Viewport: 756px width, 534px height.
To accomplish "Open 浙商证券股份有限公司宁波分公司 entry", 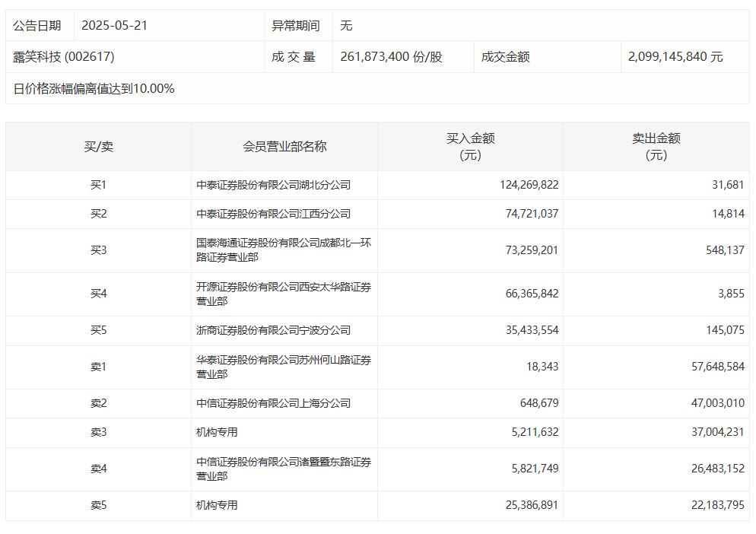I will pos(274,330).
